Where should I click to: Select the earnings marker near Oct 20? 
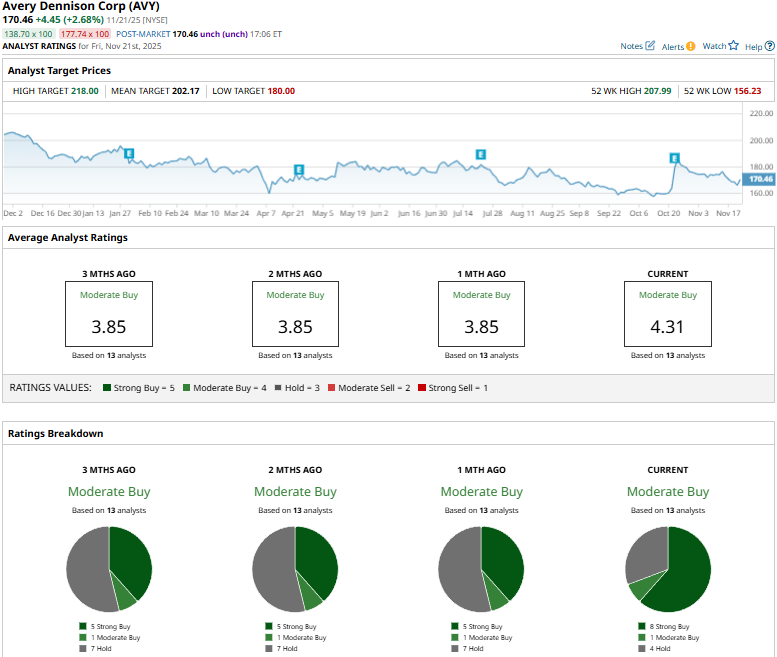pyautogui.click(x=675, y=158)
